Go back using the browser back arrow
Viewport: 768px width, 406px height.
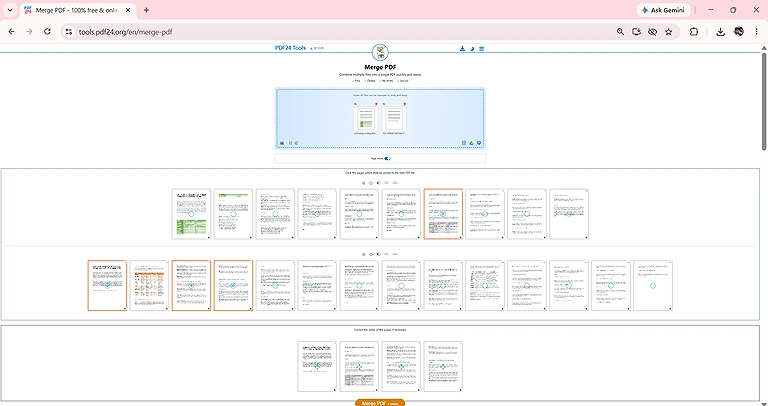tap(12, 32)
